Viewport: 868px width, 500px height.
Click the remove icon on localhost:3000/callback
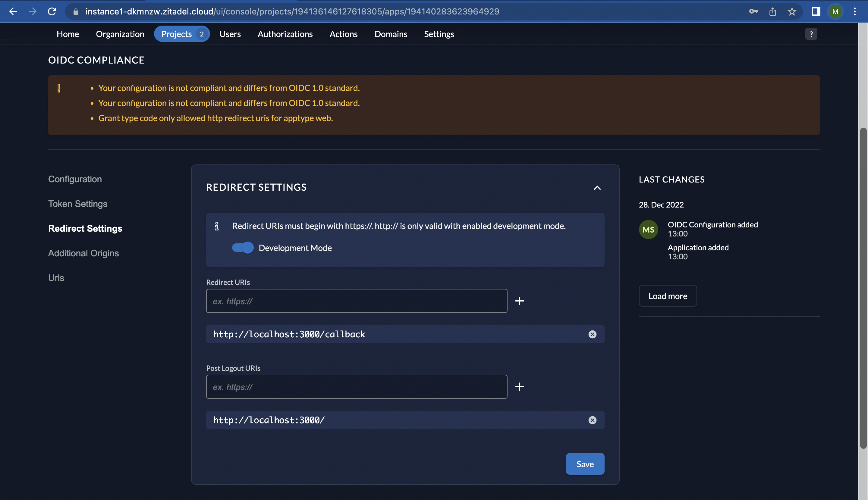click(593, 334)
